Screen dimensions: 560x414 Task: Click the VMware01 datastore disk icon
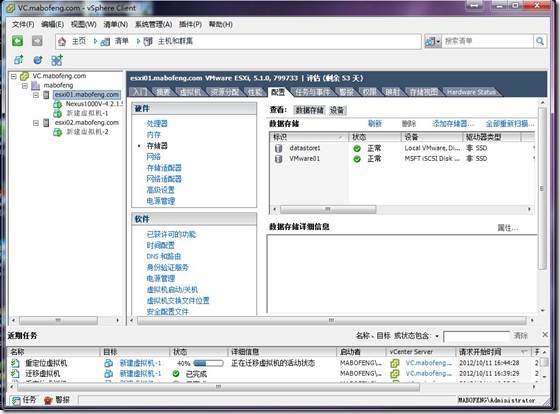279,159
